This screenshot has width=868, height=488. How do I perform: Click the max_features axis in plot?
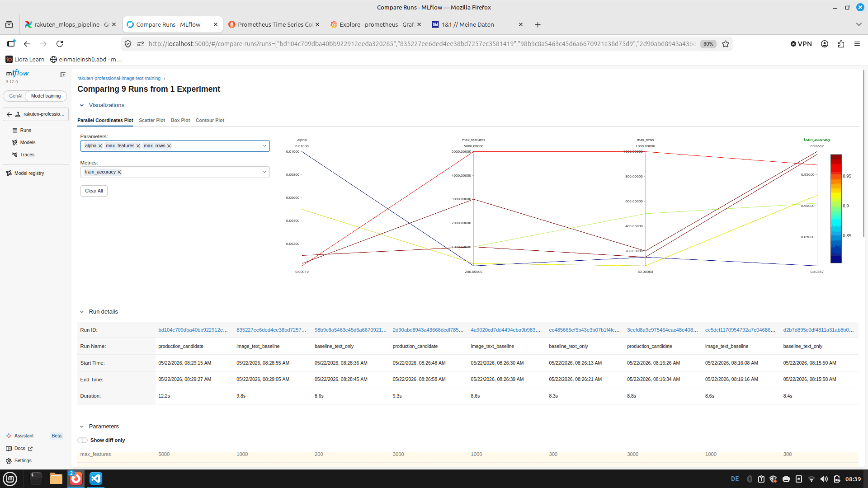[x=473, y=209]
